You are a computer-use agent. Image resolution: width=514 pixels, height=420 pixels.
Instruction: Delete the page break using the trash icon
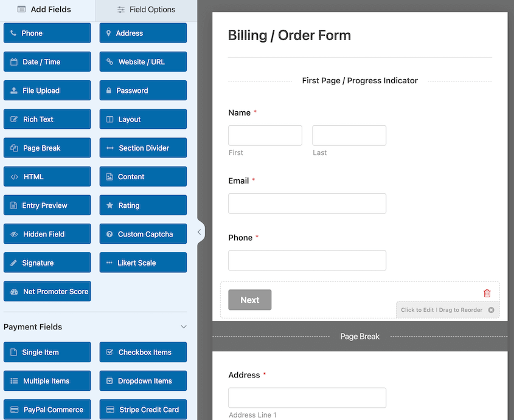tap(487, 293)
